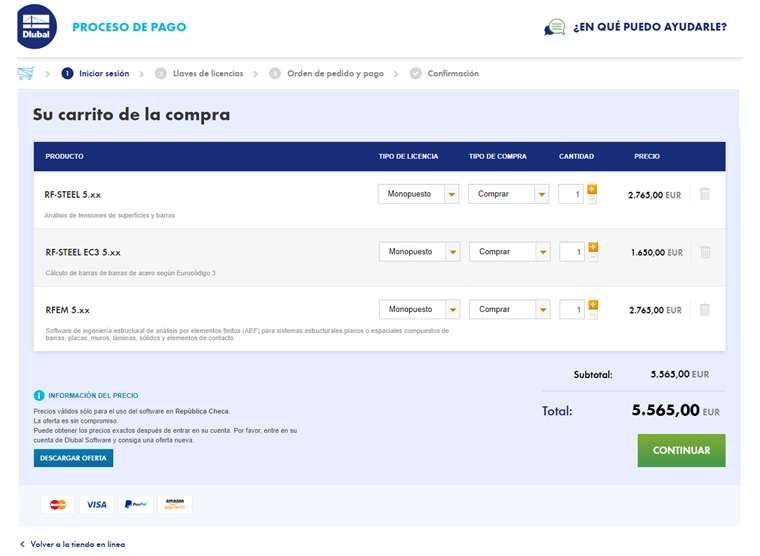The height and width of the screenshot is (556, 760).
Task: Open purchase type dropdown for RF-STEEL EC3 5.xx
Action: pyautogui.click(x=509, y=252)
